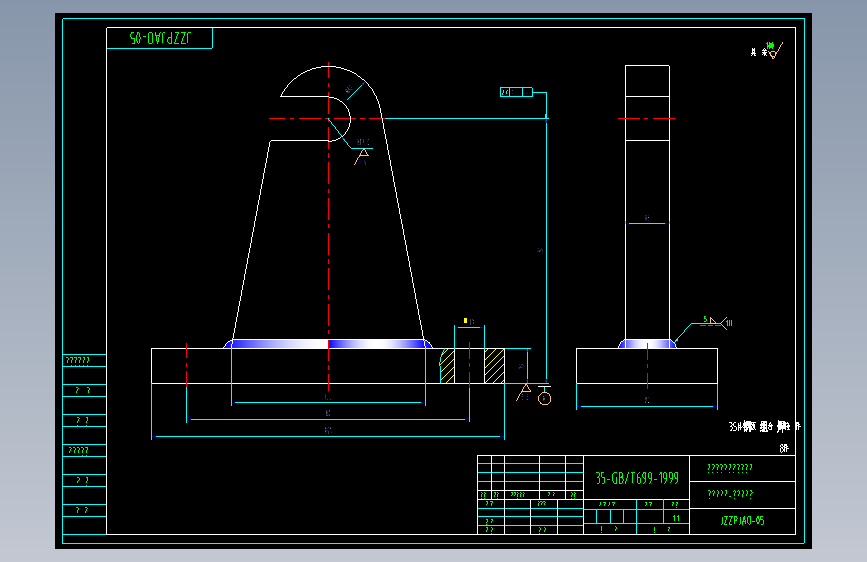Click the circled symbol beside lower datum A

544,398
